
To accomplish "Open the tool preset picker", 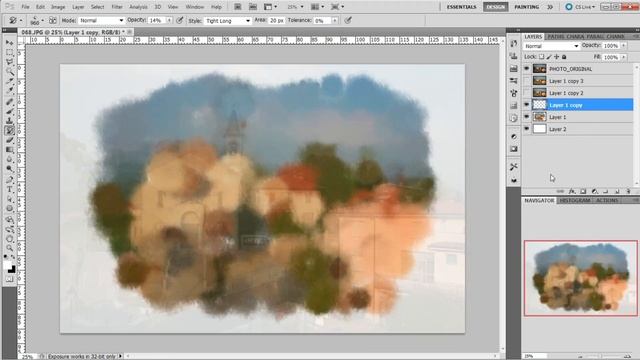I will [15, 20].
